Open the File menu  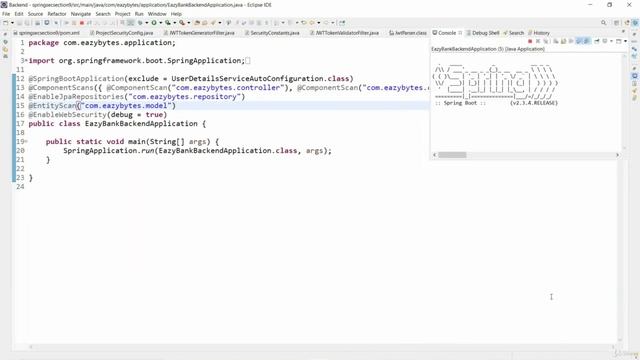pos(6,14)
